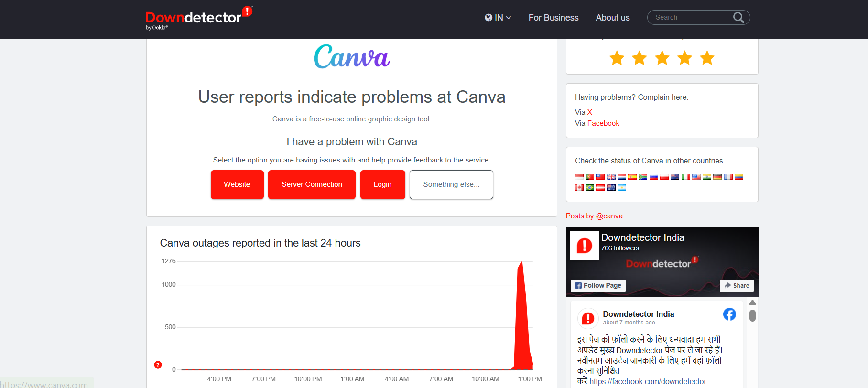Screen dimensions: 868x388
Task: Expand the IN country dropdown chevron
Action: tap(509, 18)
